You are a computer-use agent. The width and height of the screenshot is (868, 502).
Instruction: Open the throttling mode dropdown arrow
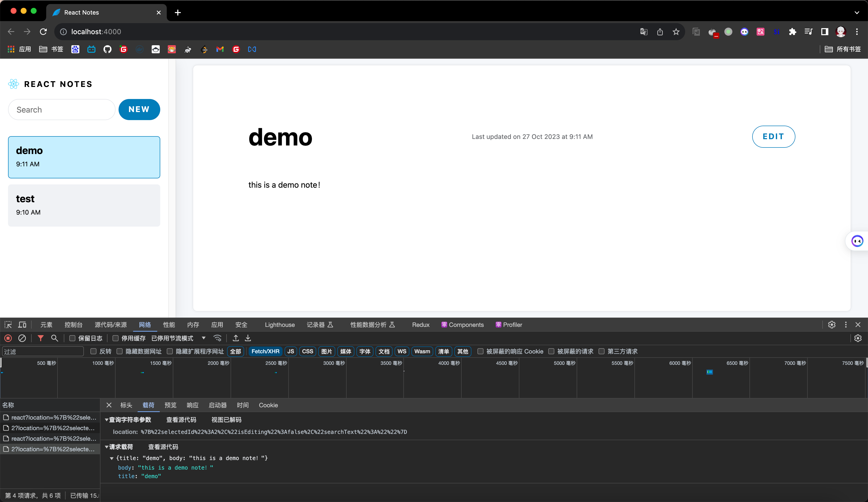pyautogui.click(x=204, y=338)
